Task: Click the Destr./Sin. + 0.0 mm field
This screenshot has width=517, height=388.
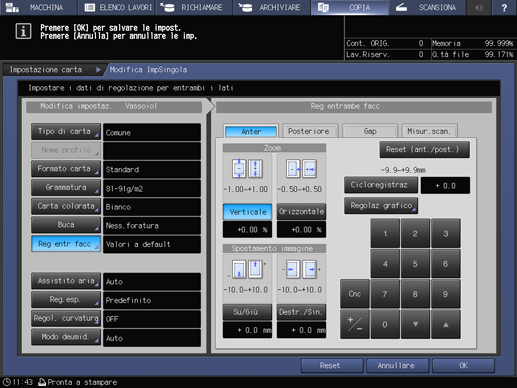Action: [301, 330]
